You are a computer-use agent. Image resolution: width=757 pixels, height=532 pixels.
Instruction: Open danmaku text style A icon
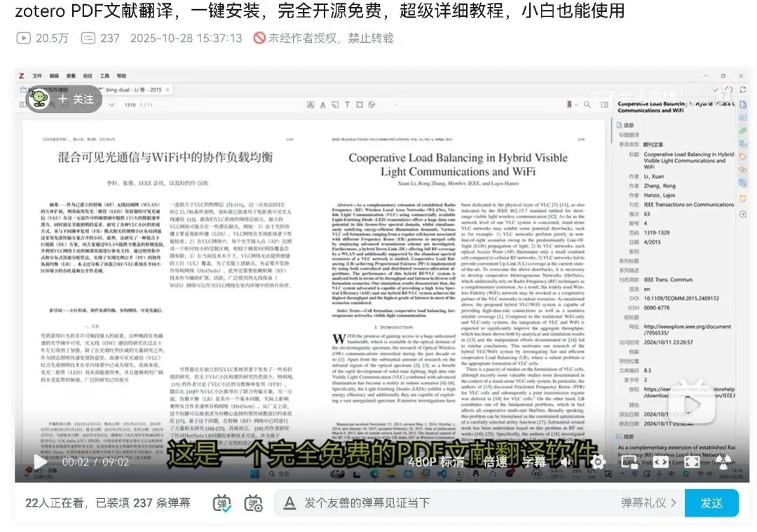coord(289,503)
